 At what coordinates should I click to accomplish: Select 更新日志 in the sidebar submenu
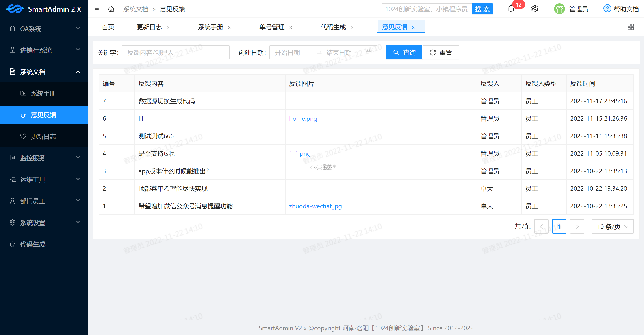click(x=44, y=136)
